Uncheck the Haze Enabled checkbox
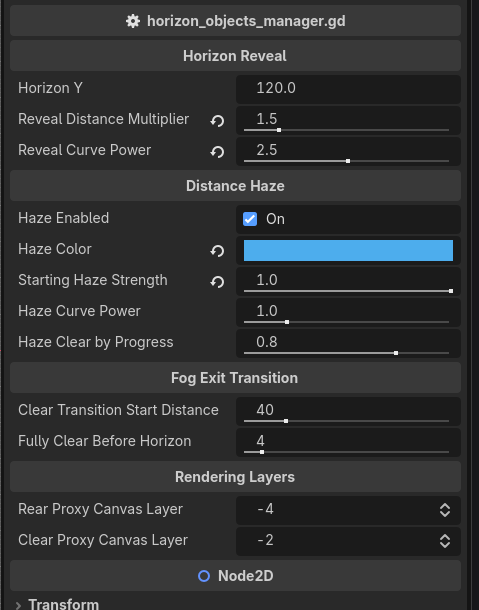479x610 pixels. [250, 219]
